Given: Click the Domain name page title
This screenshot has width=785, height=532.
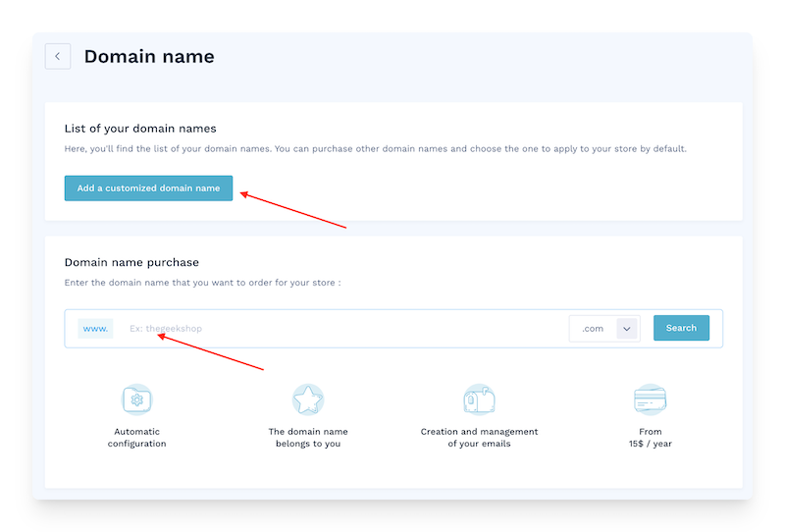Looking at the screenshot, I should (x=149, y=57).
